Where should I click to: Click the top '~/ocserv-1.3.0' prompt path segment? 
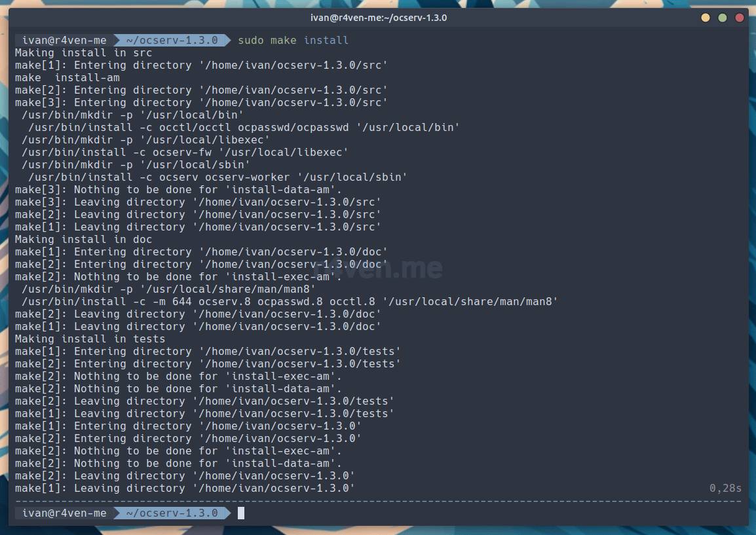pos(172,41)
